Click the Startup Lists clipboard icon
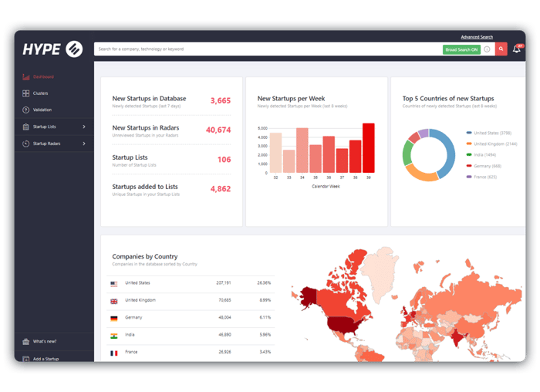The height and width of the screenshot is (392, 540). (25, 127)
